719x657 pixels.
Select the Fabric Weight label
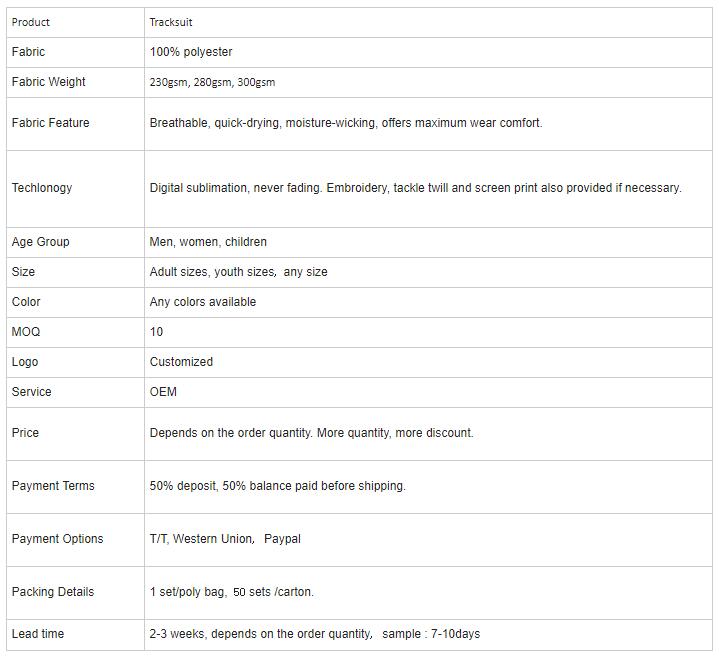tap(49, 82)
